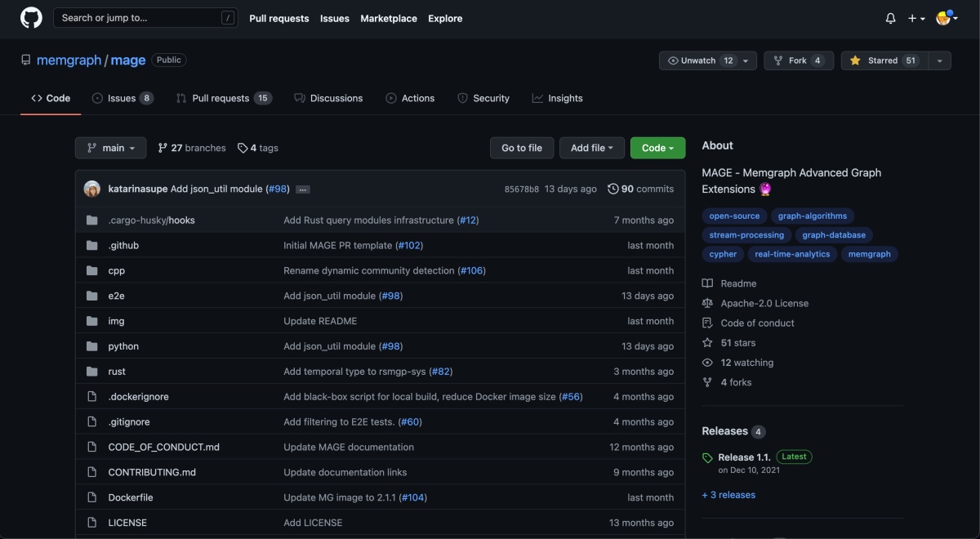Open the user avatar menu
This screenshot has height=539, width=980.
pos(947,18)
